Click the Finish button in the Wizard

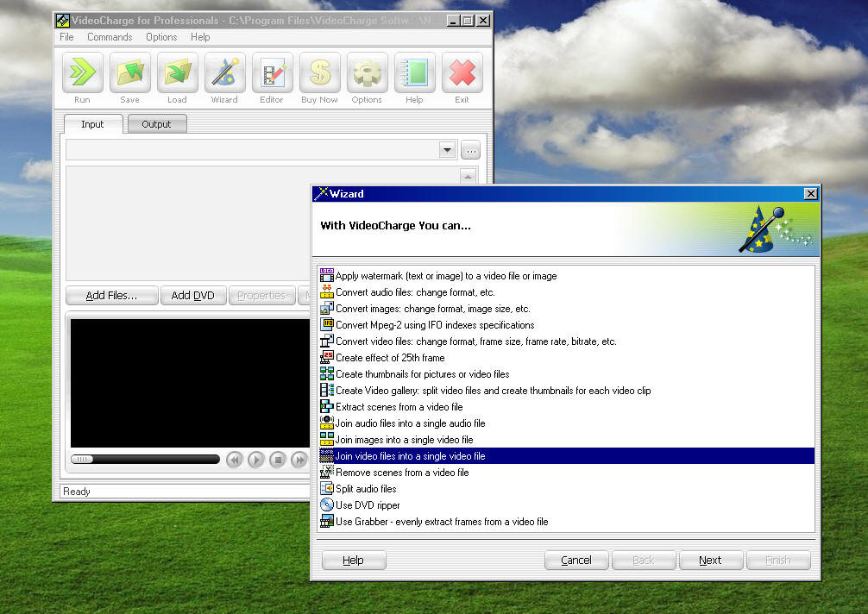click(778, 561)
